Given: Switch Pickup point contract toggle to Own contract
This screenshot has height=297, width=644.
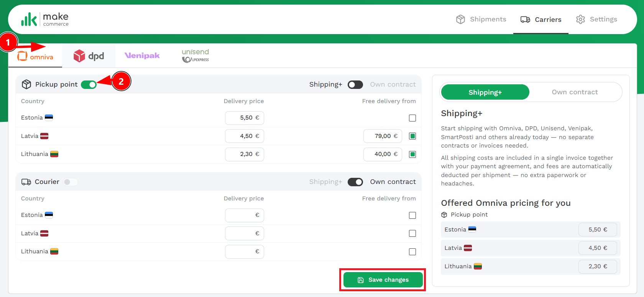Looking at the screenshot, I should (355, 85).
